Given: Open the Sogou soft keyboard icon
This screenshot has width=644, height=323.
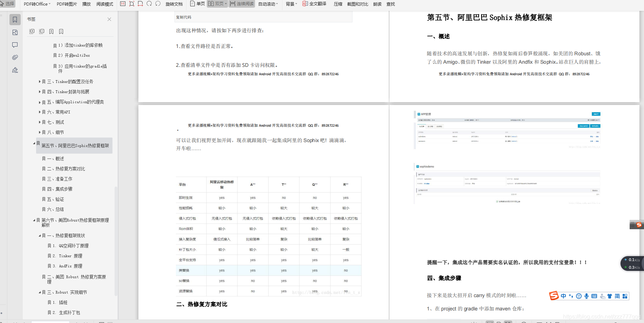Looking at the screenshot, I should [594, 296].
